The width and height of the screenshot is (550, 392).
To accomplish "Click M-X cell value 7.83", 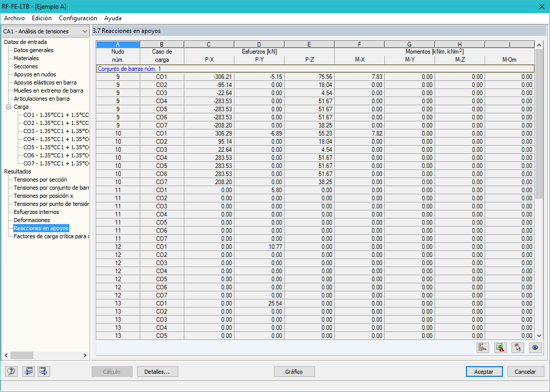I will [x=360, y=77].
